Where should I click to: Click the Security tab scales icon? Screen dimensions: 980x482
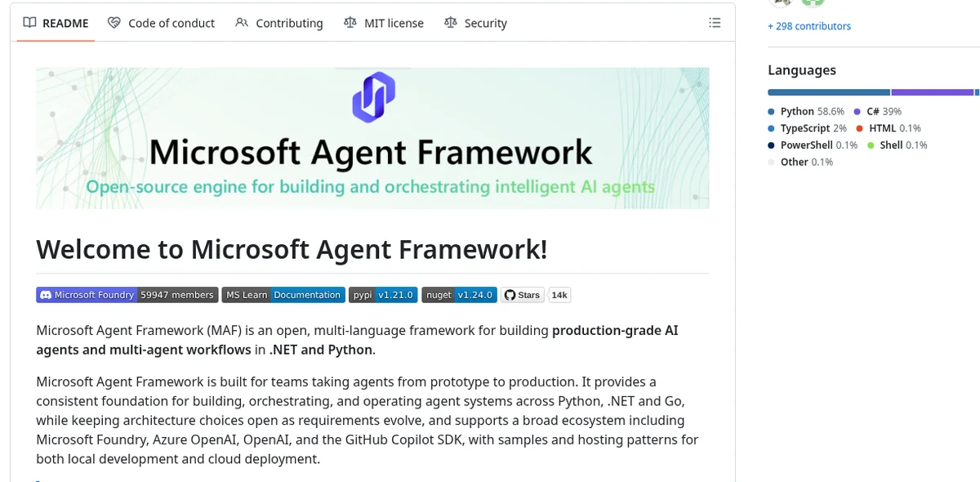pyautogui.click(x=451, y=23)
